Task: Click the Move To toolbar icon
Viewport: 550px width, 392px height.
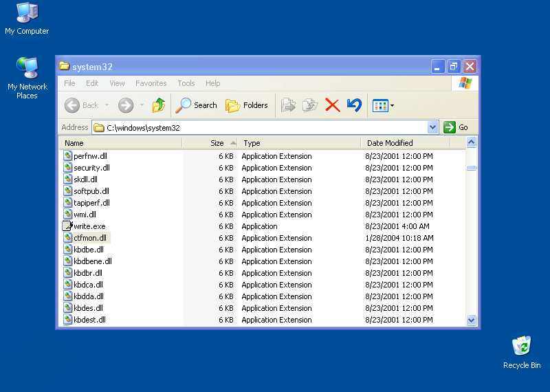Action: coord(288,105)
